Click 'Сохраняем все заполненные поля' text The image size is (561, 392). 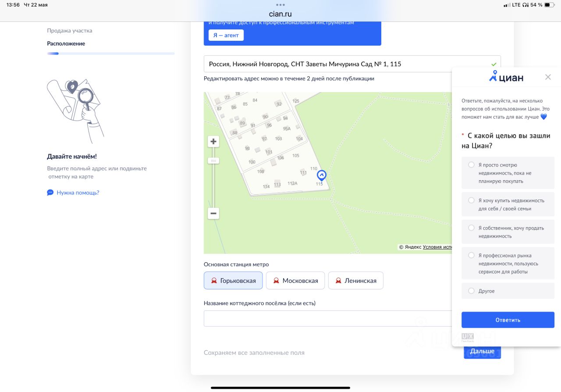pos(254,353)
